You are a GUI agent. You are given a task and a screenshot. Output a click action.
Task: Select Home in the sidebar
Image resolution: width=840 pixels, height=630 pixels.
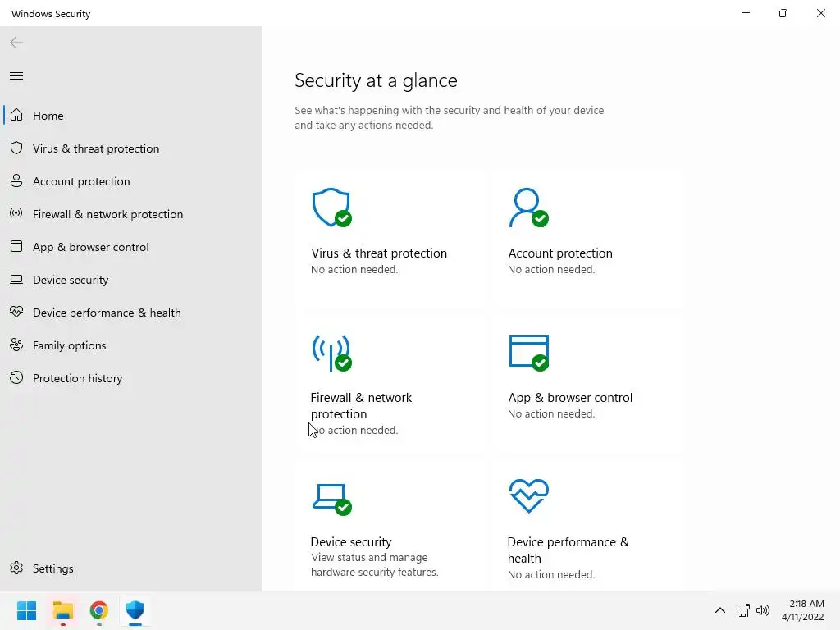click(x=131, y=115)
